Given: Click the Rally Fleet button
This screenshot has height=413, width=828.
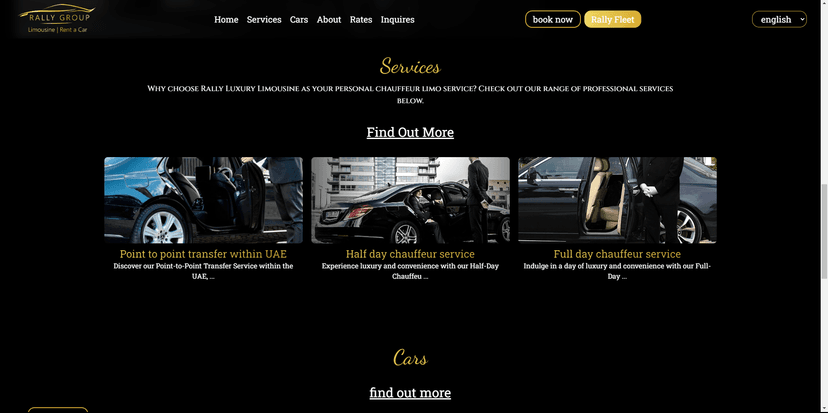Looking at the screenshot, I should pyautogui.click(x=612, y=19).
